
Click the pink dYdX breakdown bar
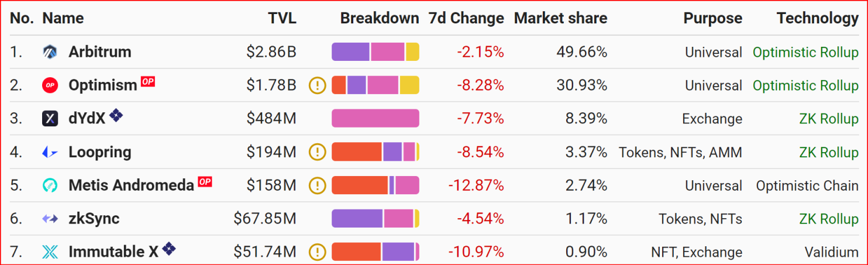tap(375, 119)
